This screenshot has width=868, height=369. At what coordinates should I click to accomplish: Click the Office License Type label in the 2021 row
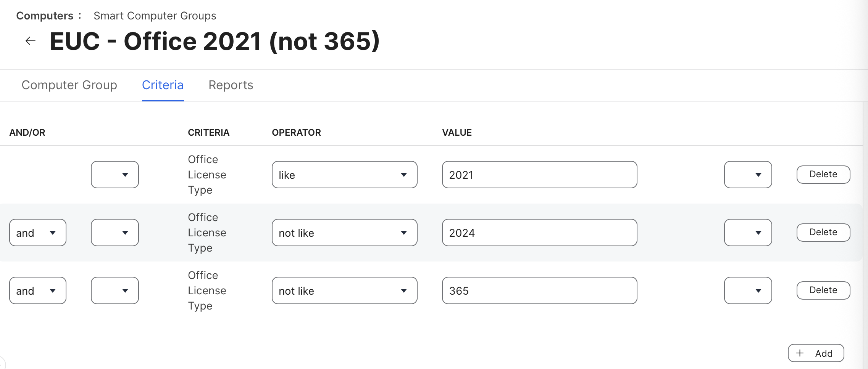[x=207, y=175]
